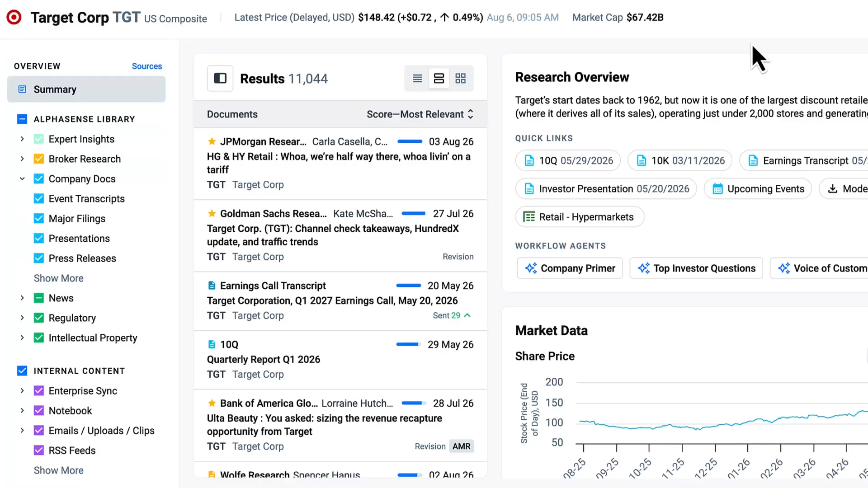Open the Upcoming Events quick link
Viewport: 868px width, 488px height.
[x=758, y=189]
